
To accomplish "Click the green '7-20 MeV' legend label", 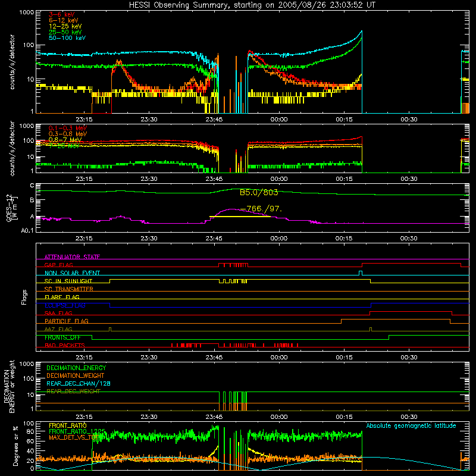I will point(64,146).
